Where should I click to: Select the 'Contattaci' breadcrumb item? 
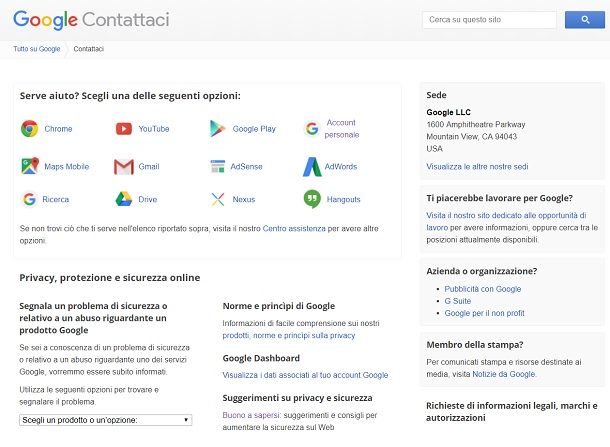click(88, 49)
